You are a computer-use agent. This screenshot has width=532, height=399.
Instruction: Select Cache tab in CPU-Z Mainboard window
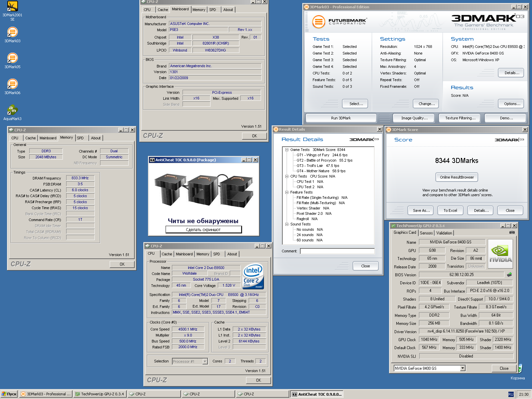point(163,10)
